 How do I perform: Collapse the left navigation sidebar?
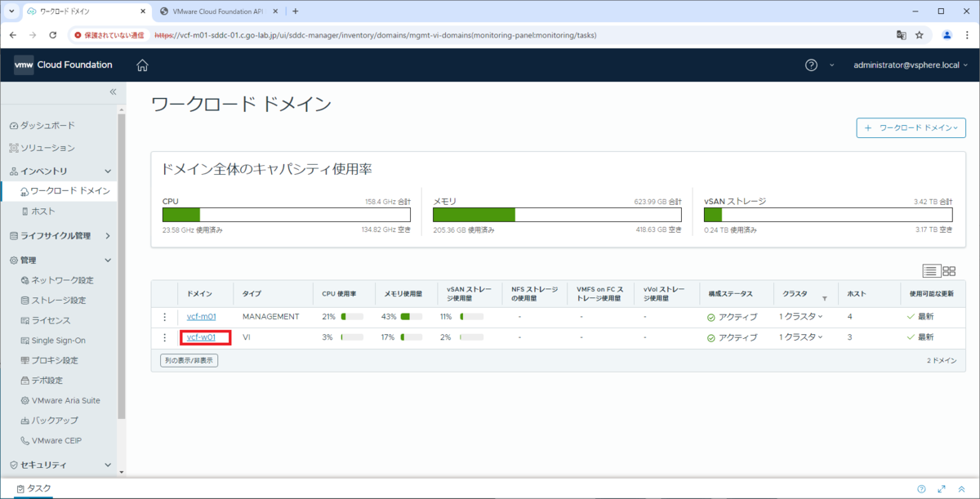click(x=113, y=92)
